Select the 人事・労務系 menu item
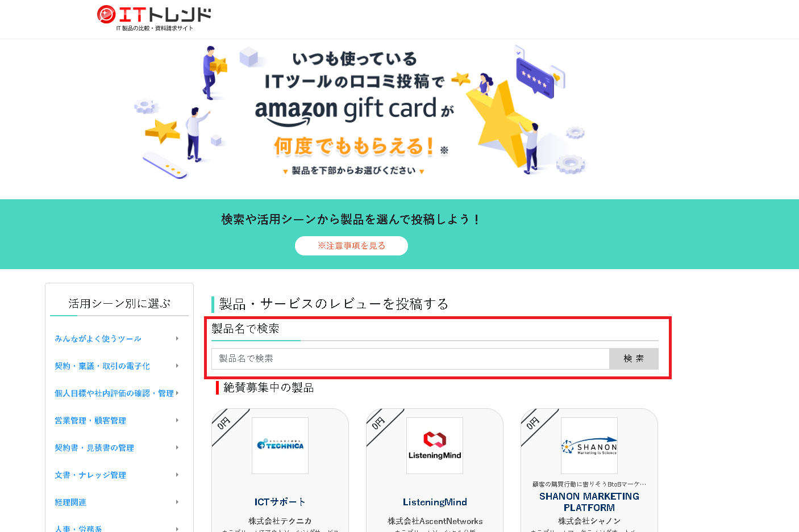Screen dimensions: 799x532 (78, 529)
